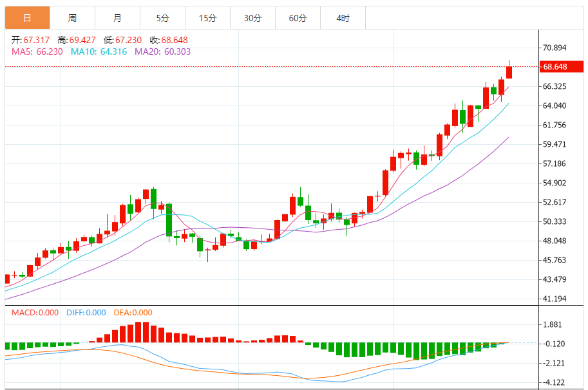This screenshot has height=390, width=588.
Task: Switch to the 周 weekly tab
Action: point(72,18)
